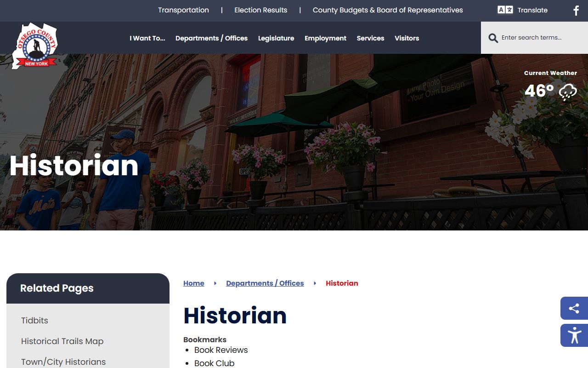Open the Legislature menu
The image size is (588, 368).
pyautogui.click(x=276, y=38)
